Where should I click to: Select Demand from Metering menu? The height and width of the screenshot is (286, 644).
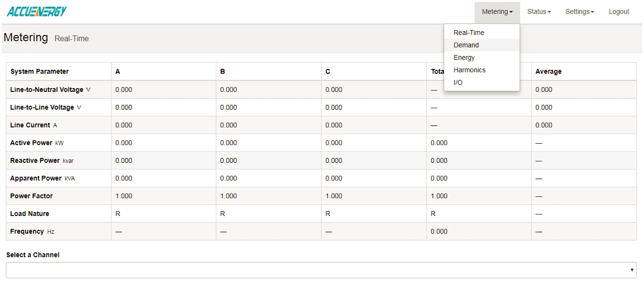[x=466, y=45]
